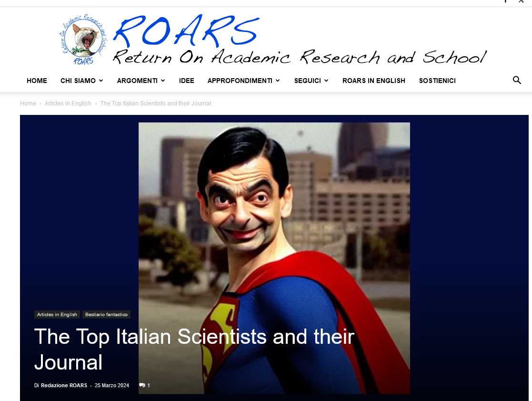Open author Redazione ROARS link

click(64, 385)
